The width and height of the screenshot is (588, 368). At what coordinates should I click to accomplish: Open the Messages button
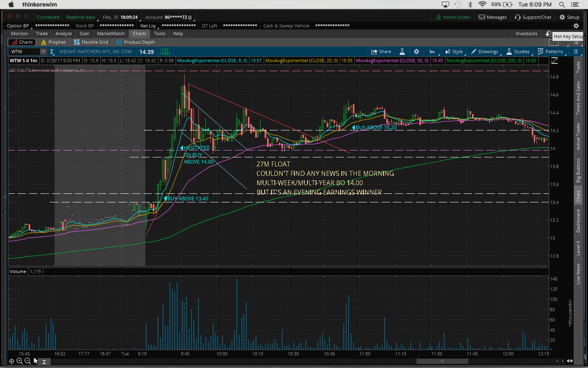[x=492, y=17]
